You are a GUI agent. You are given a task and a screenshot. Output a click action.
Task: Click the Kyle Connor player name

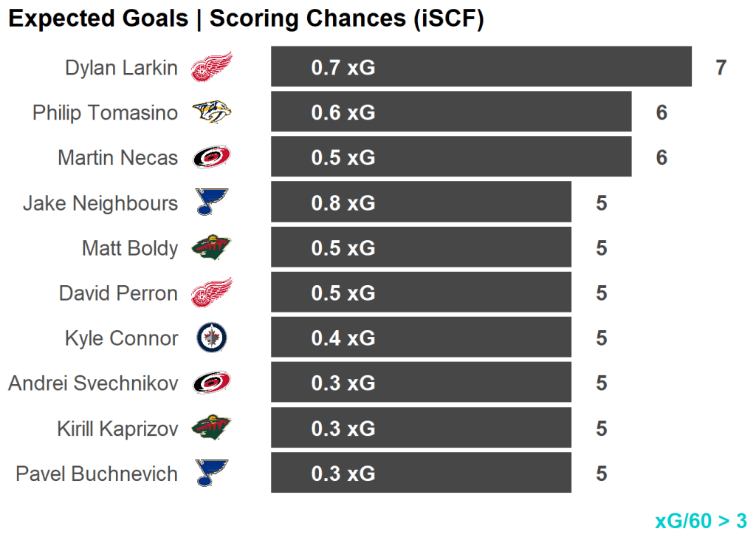click(x=121, y=338)
